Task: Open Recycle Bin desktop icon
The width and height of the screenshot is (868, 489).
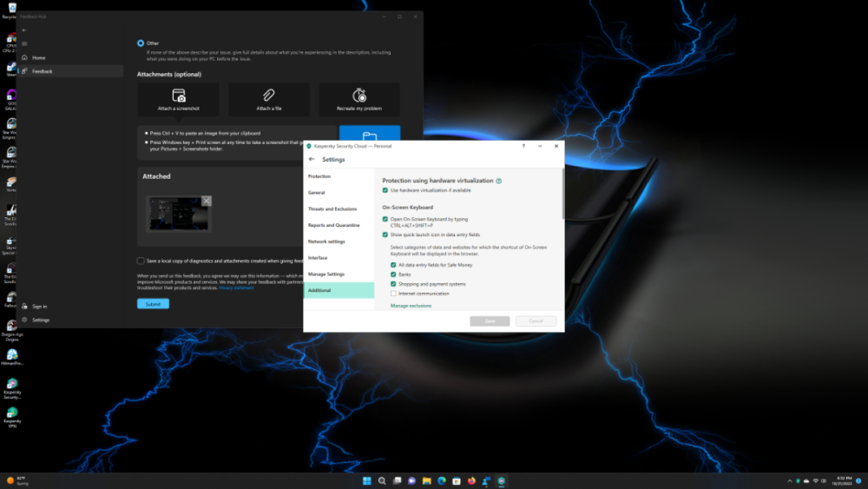Action: pos(11,10)
